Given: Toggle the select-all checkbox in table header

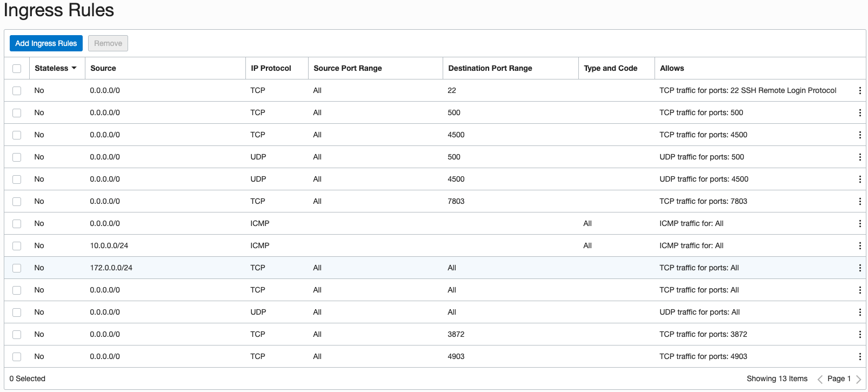Looking at the screenshot, I should point(17,69).
